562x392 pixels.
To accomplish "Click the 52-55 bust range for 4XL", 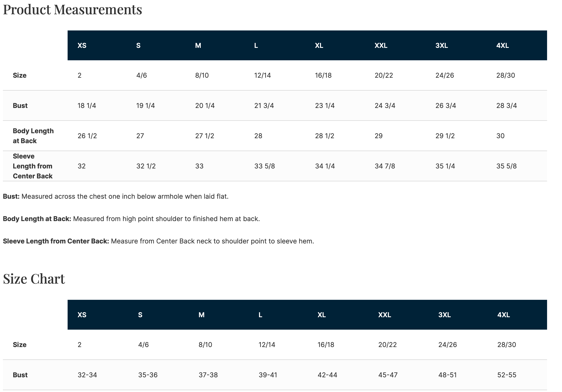I will tap(507, 375).
